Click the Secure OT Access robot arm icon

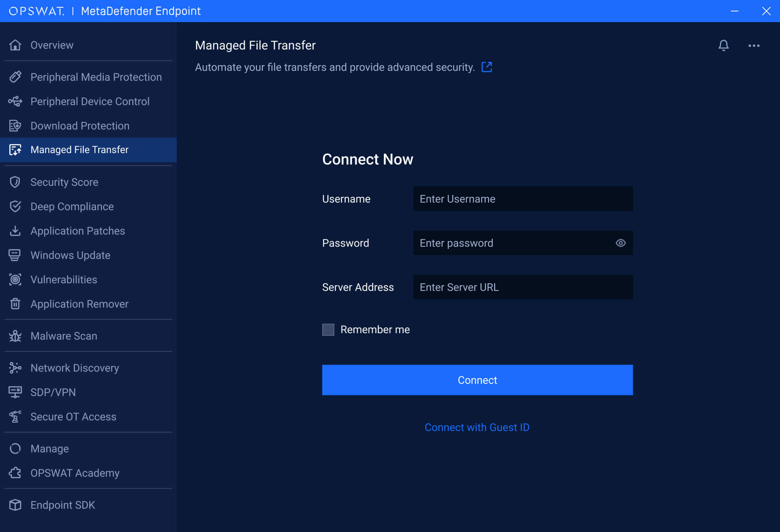pos(15,417)
